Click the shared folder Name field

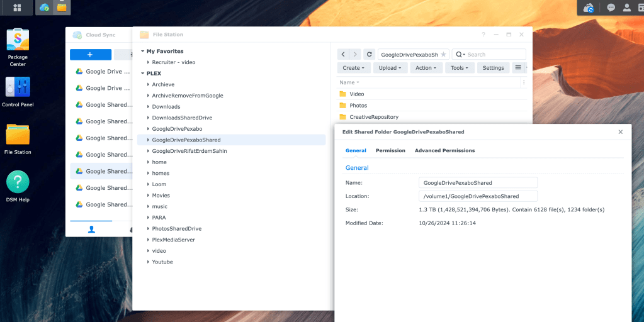point(478,182)
